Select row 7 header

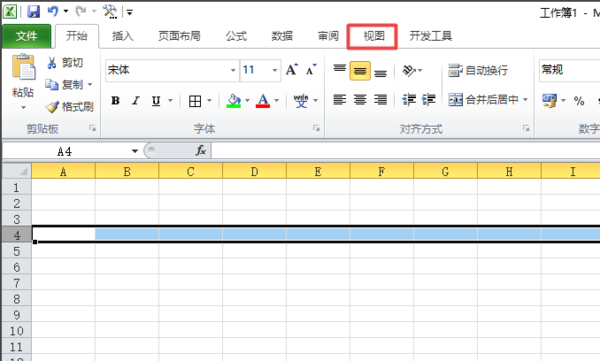[16, 283]
